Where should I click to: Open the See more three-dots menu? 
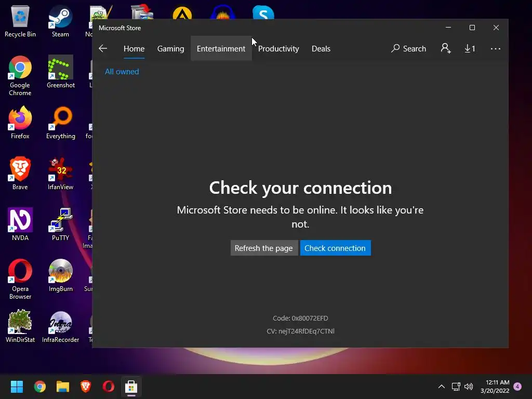coord(495,49)
